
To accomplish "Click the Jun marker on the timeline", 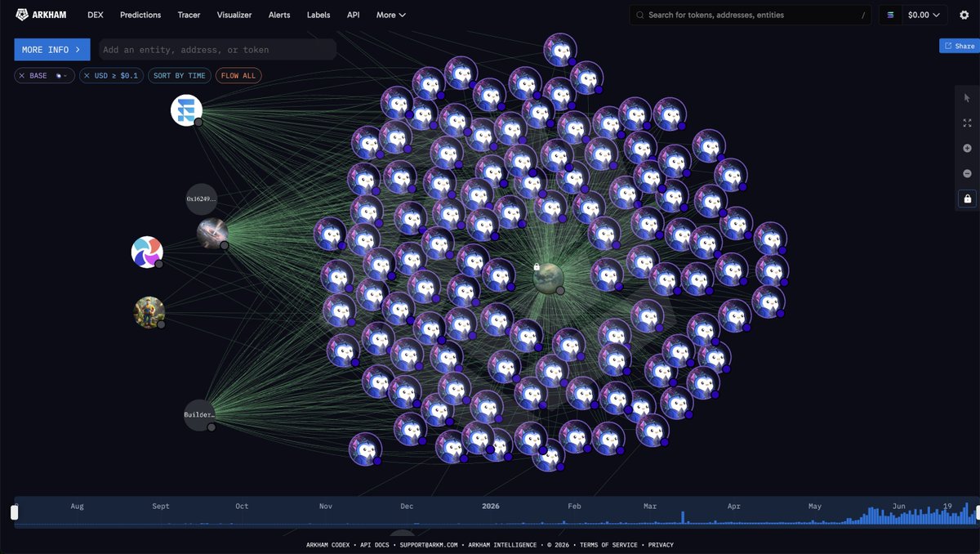I will point(899,506).
